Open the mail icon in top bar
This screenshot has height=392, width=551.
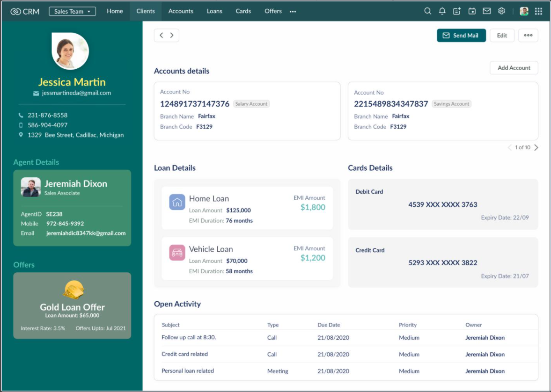(487, 11)
